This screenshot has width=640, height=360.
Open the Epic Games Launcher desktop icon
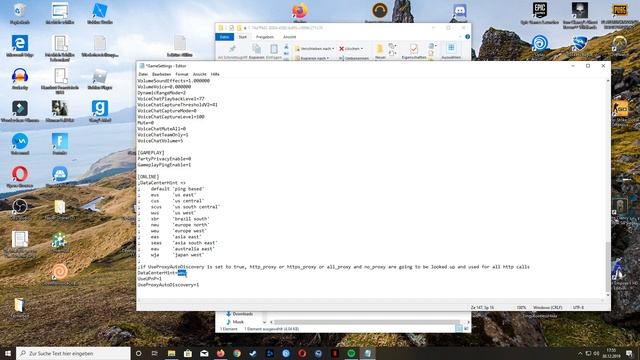click(540, 13)
